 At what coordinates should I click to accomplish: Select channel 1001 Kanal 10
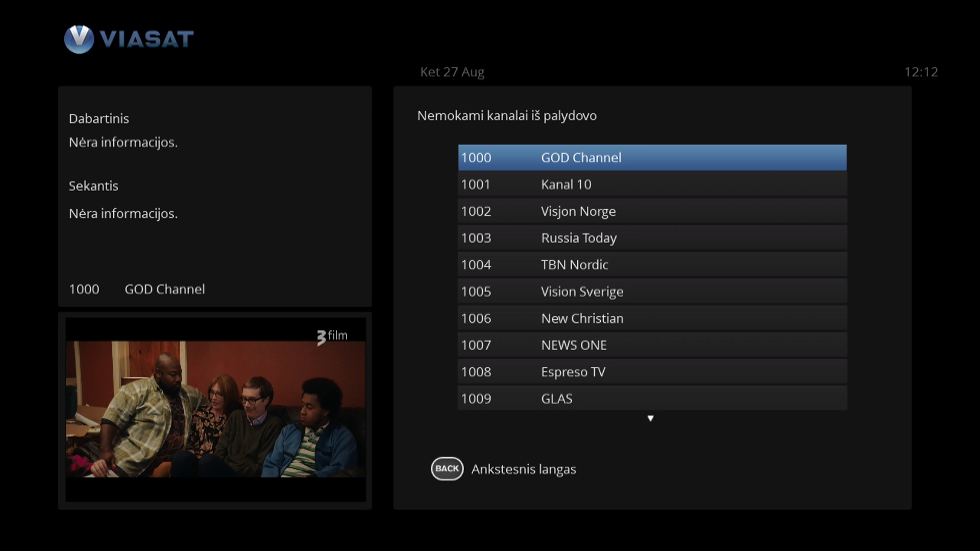click(652, 184)
